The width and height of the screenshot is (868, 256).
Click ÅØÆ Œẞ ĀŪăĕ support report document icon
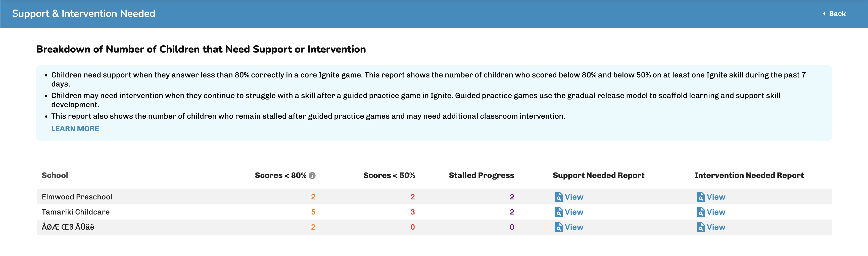559,227
